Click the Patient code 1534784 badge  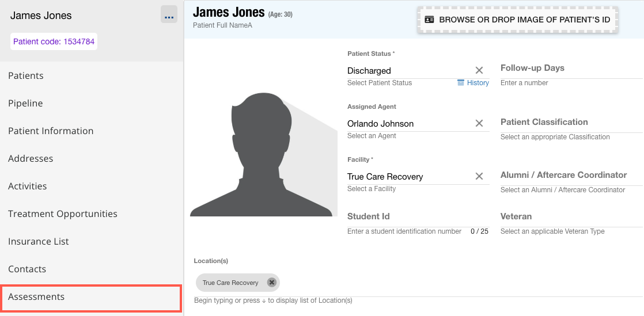point(54,41)
